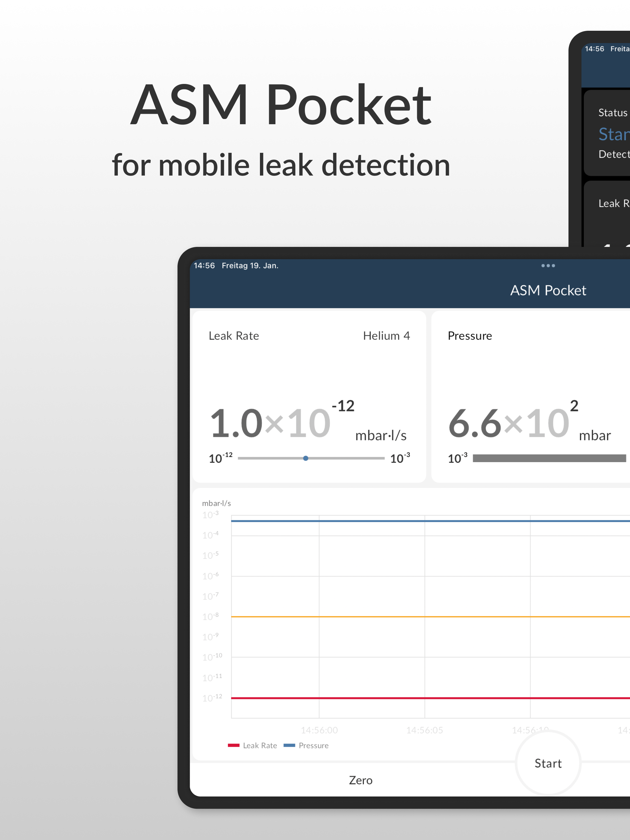The width and height of the screenshot is (630, 840).
Task: Tap the round Start button
Action: coord(548,763)
